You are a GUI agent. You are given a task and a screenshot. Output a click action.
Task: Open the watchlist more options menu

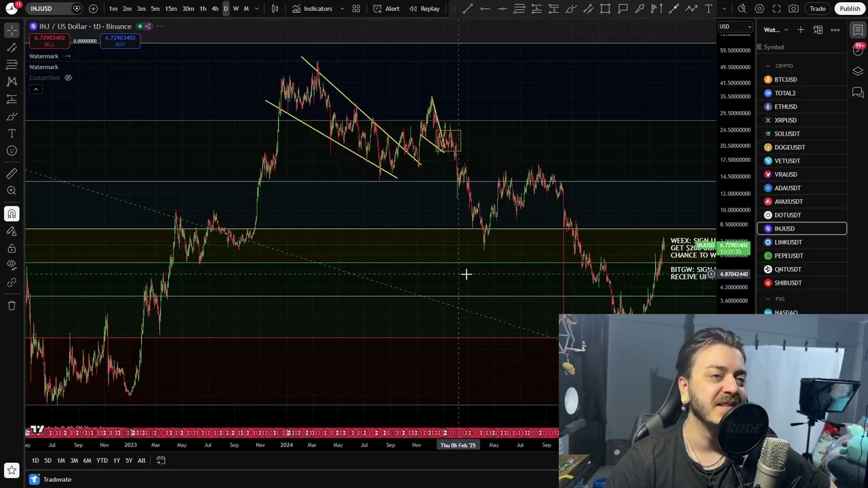[x=835, y=30]
